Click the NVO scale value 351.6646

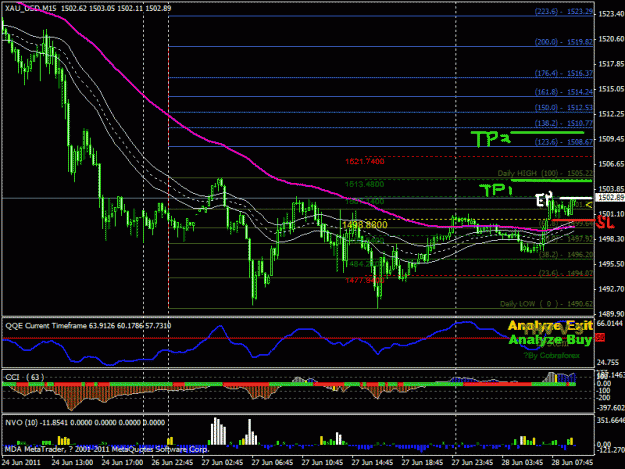(610, 420)
